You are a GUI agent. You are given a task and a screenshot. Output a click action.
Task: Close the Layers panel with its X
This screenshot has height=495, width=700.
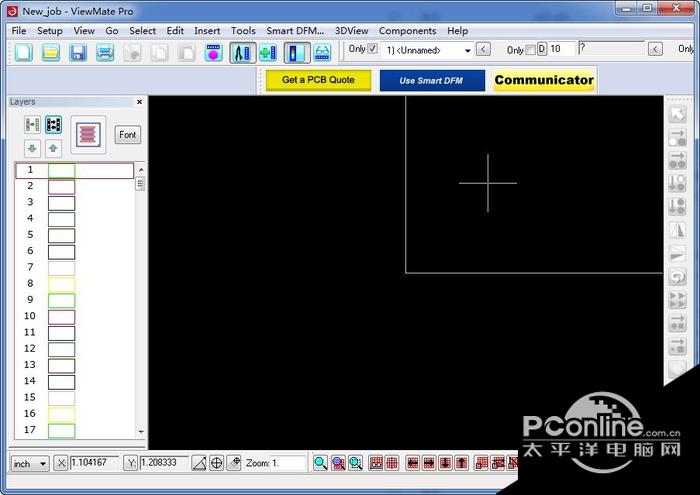pos(139,102)
